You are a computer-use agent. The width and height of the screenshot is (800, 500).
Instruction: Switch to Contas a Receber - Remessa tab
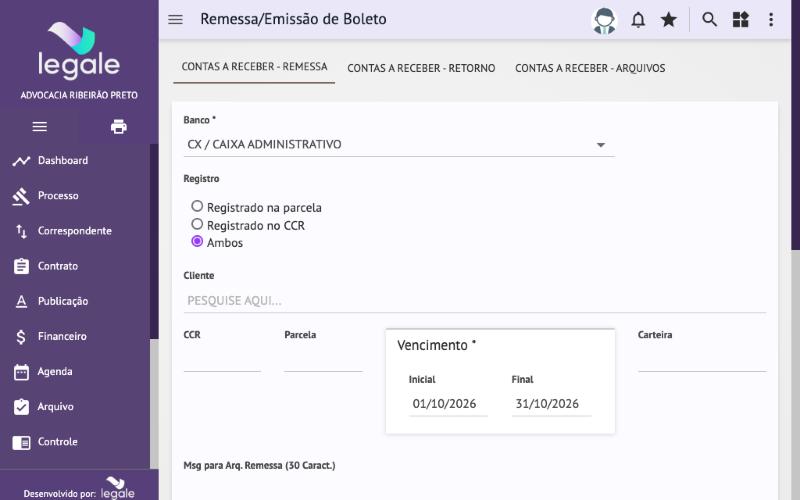[x=254, y=67]
